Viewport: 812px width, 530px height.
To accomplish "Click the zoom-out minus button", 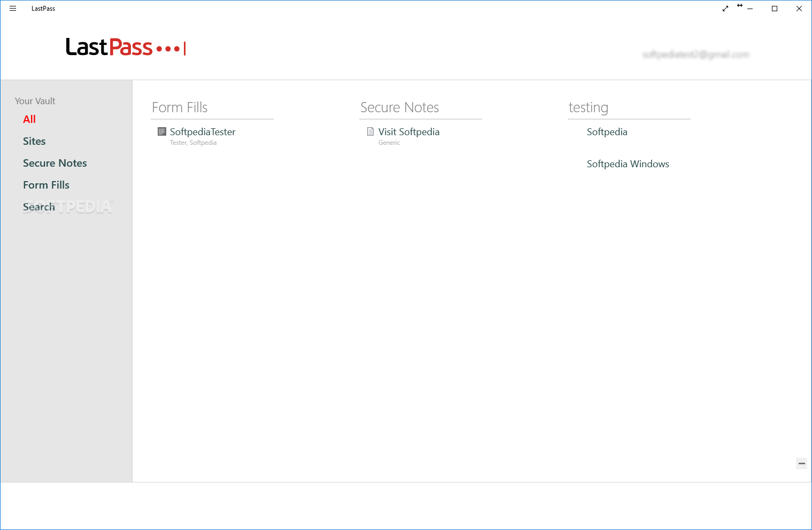I will coord(801,464).
